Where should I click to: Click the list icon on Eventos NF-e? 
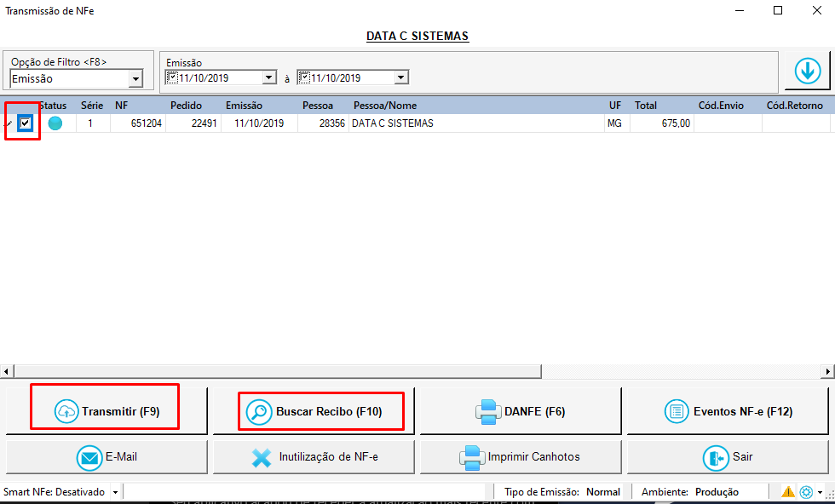[677, 411]
